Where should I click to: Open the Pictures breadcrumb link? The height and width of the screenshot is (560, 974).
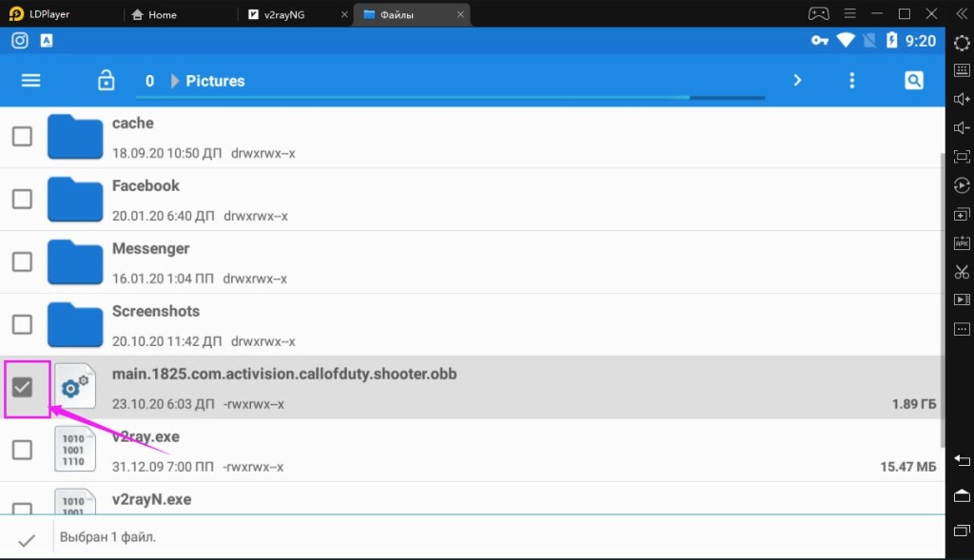[215, 81]
